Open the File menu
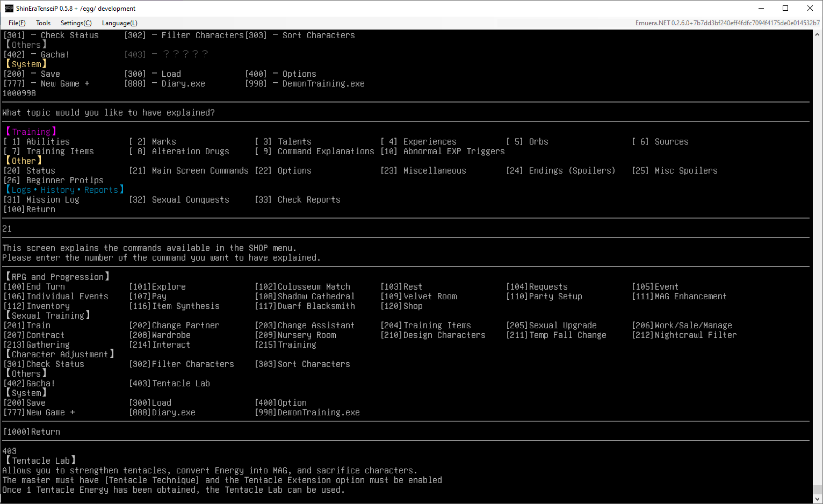This screenshot has height=504, width=823. pos(17,23)
